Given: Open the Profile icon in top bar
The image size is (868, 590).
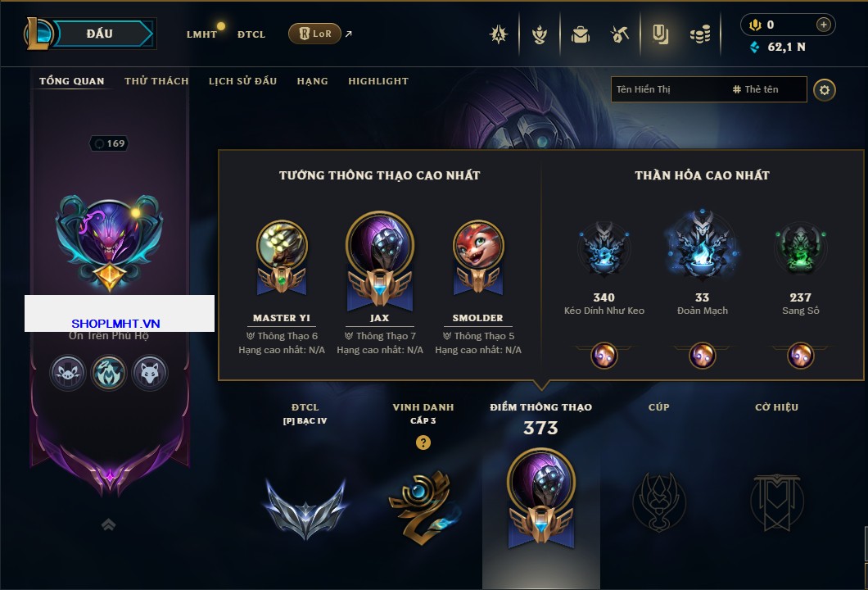Looking at the screenshot, I should [x=660, y=35].
